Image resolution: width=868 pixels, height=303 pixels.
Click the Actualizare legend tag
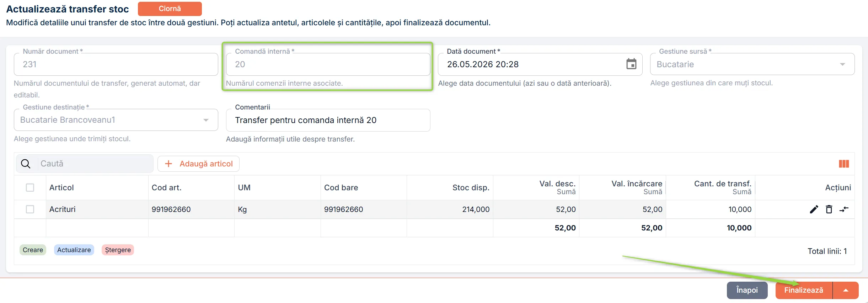tap(74, 250)
